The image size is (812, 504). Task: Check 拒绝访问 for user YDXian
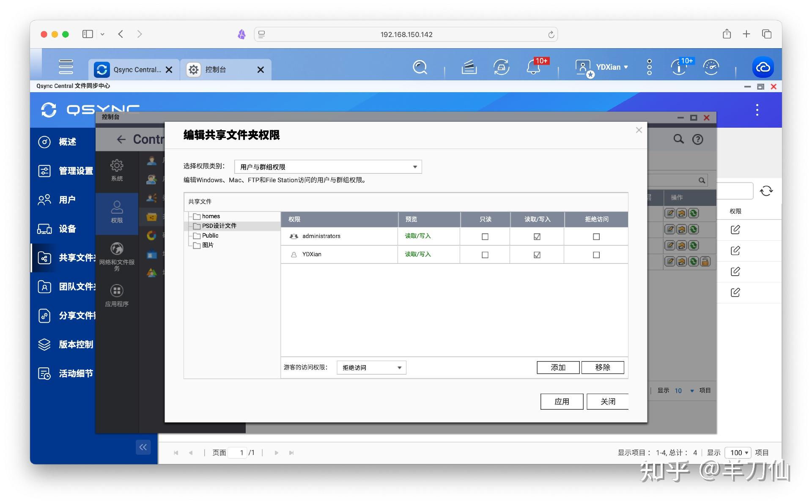[596, 255]
